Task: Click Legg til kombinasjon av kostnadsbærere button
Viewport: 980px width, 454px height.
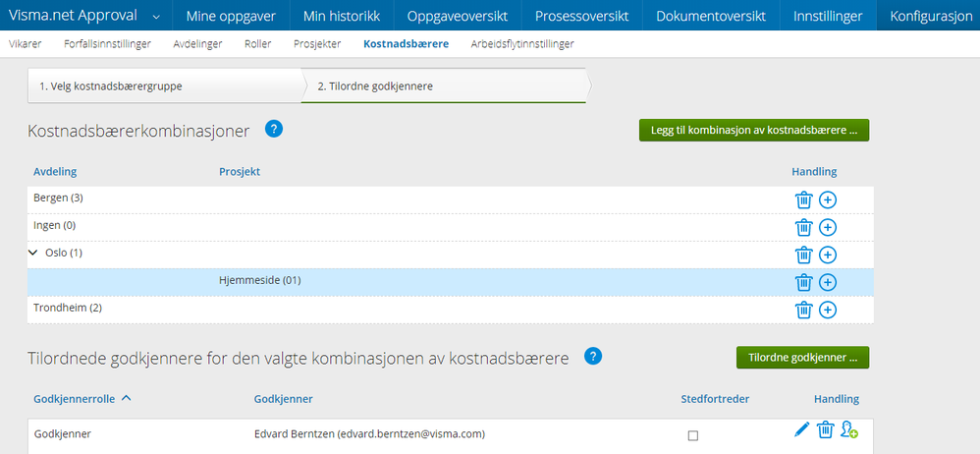Action: tap(753, 130)
